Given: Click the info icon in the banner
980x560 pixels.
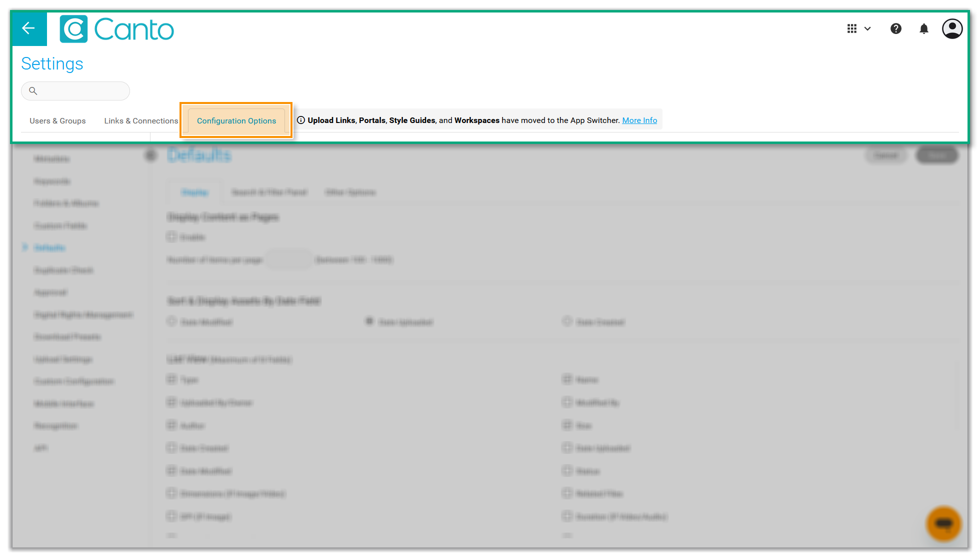Looking at the screenshot, I should coord(301,120).
